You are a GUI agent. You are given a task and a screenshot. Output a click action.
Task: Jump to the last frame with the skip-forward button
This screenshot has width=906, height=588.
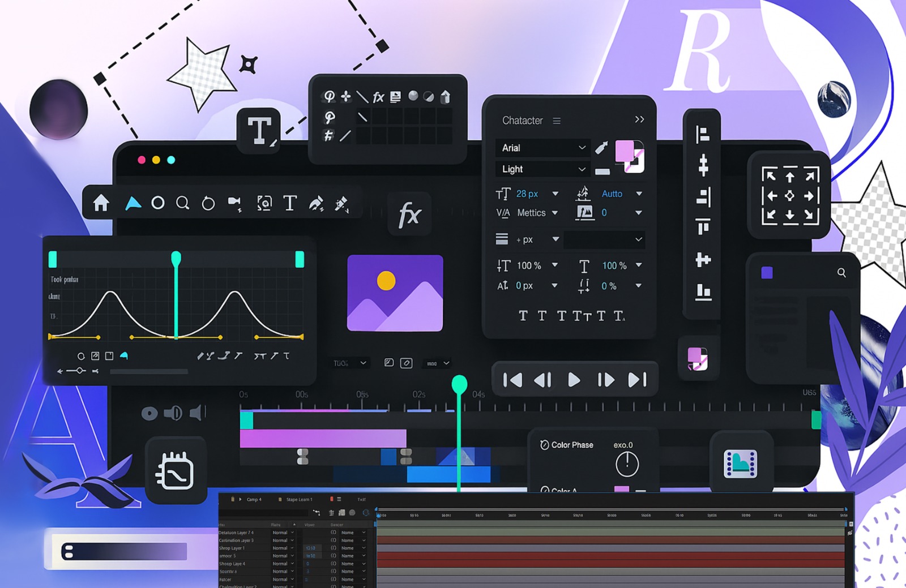point(638,380)
